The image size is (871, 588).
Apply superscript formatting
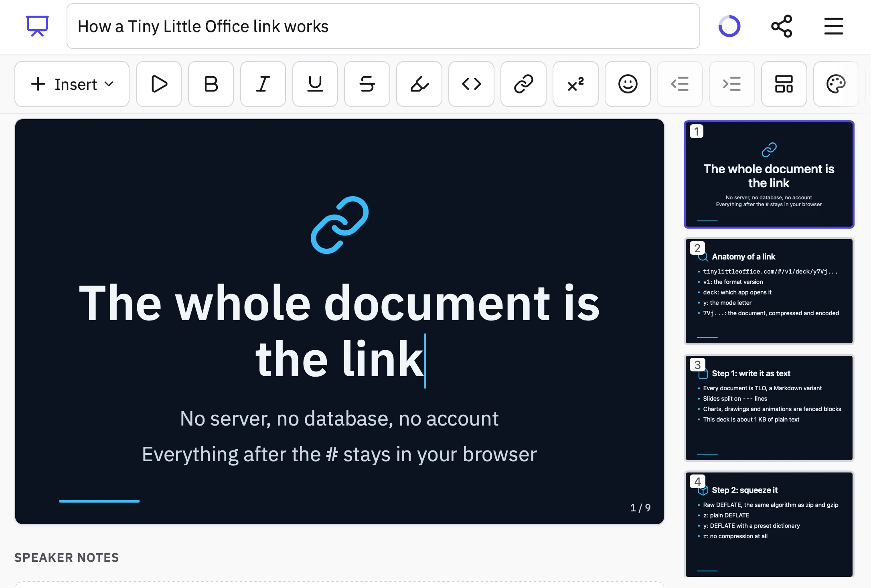tap(575, 84)
